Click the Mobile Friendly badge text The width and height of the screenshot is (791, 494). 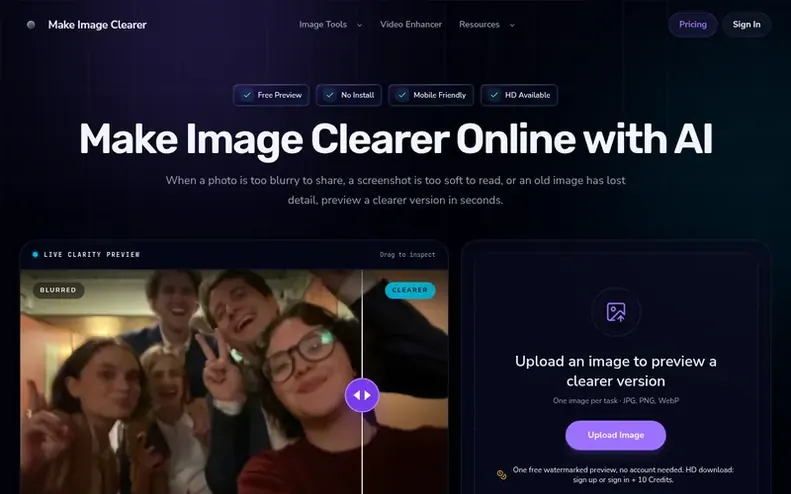point(439,95)
